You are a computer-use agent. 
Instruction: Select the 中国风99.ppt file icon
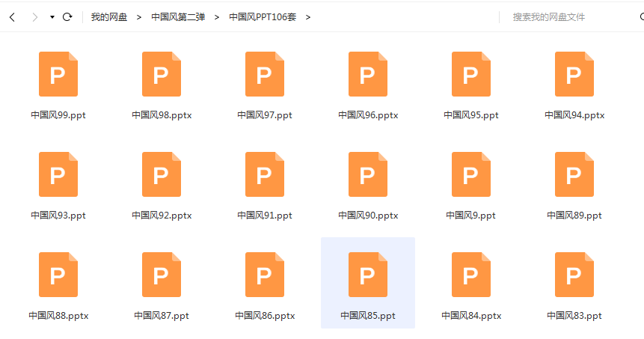click(x=58, y=74)
